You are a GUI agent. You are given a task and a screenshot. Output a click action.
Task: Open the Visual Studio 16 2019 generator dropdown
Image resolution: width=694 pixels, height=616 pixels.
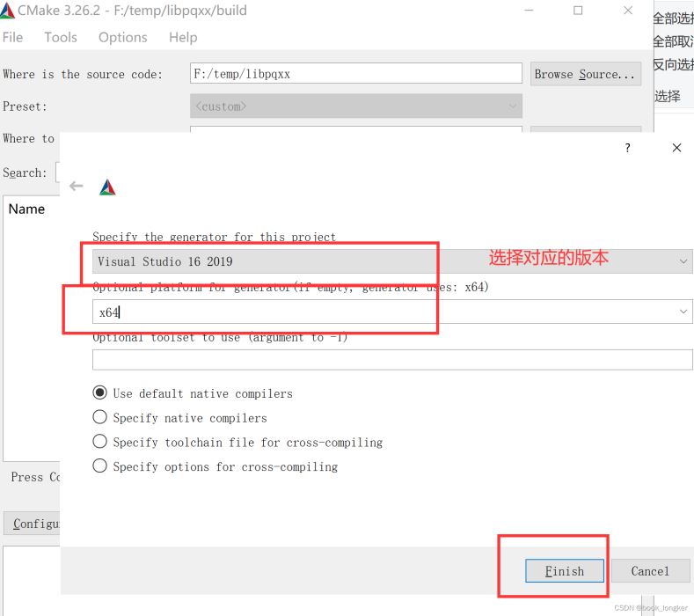[392, 261]
